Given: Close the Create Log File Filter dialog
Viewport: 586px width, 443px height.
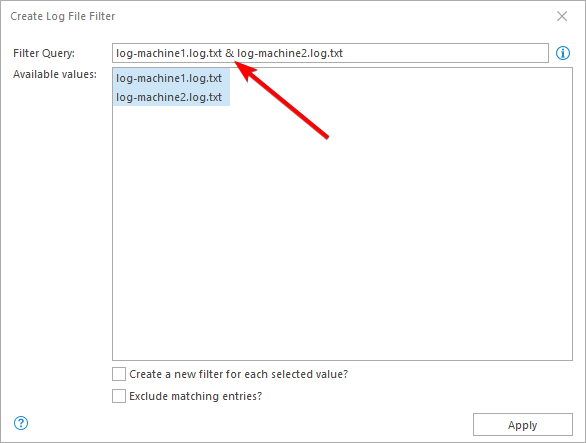Looking at the screenshot, I should [x=562, y=16].
